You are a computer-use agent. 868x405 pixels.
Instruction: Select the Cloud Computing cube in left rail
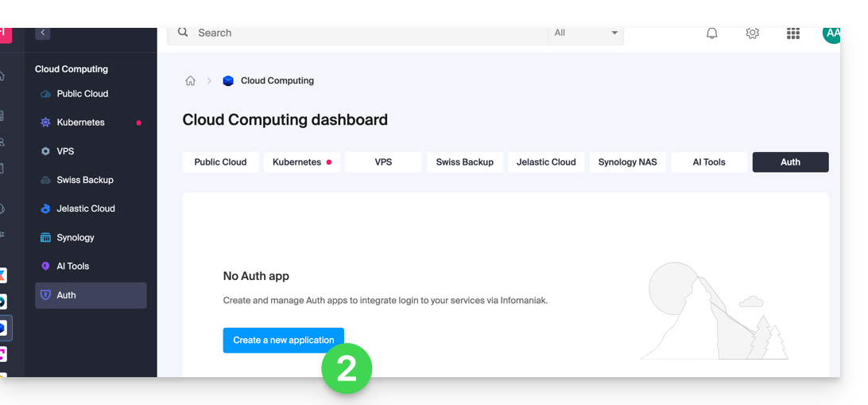(5, 328)
